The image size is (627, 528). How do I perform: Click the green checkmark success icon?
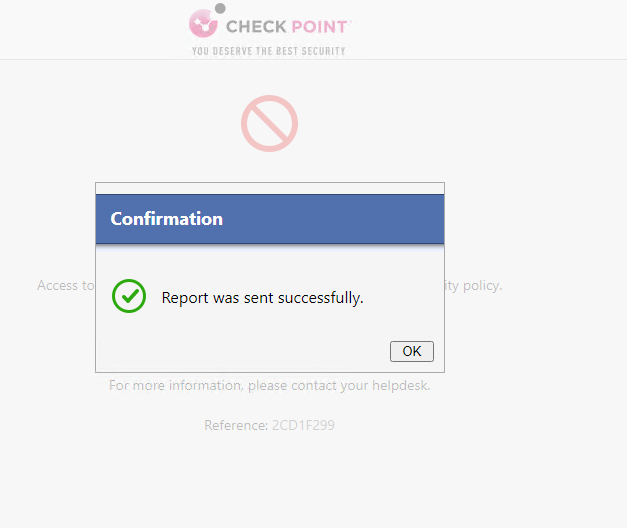(x=129, y=296)
